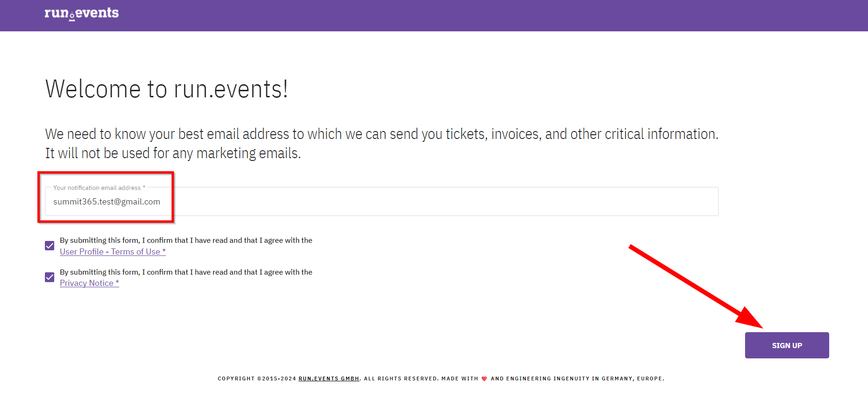
Task: Visit the RUN.EVENTS GMBH footer link
Action: tap(329, 378)
